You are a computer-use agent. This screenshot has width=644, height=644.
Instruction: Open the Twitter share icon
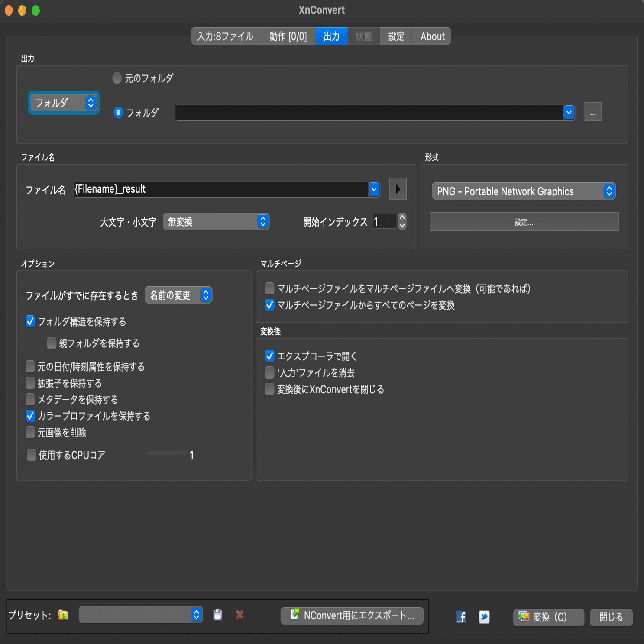[484, 617]
